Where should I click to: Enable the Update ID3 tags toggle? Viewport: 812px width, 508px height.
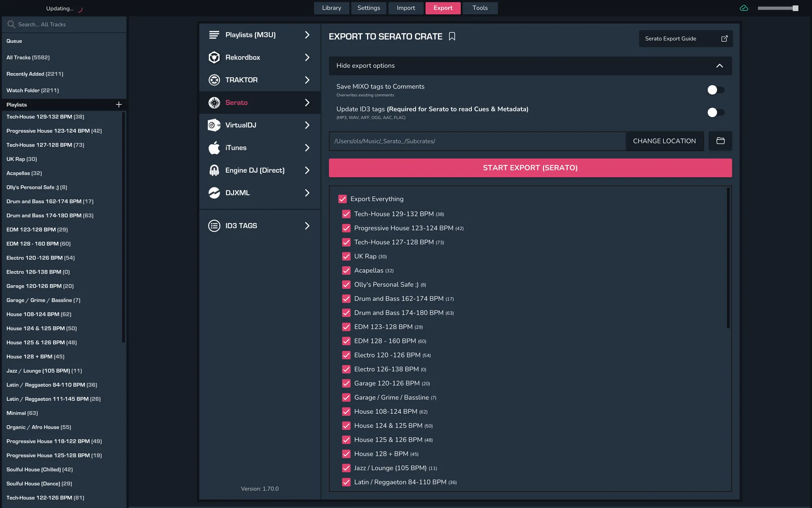715,113
